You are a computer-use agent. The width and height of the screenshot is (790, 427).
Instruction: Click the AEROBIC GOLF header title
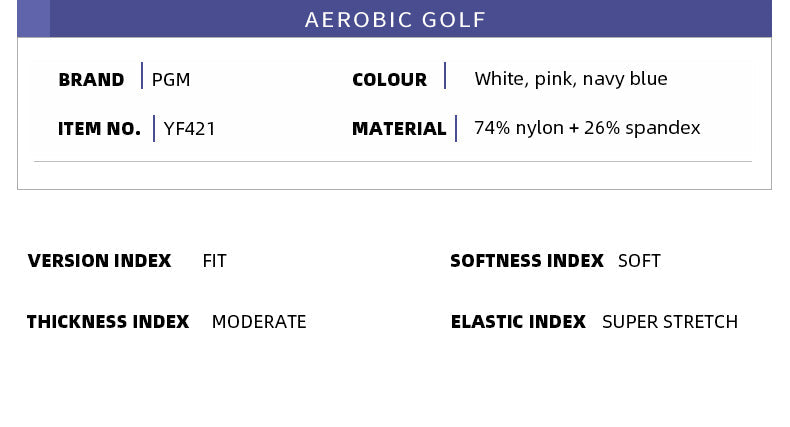click(395, 20)
